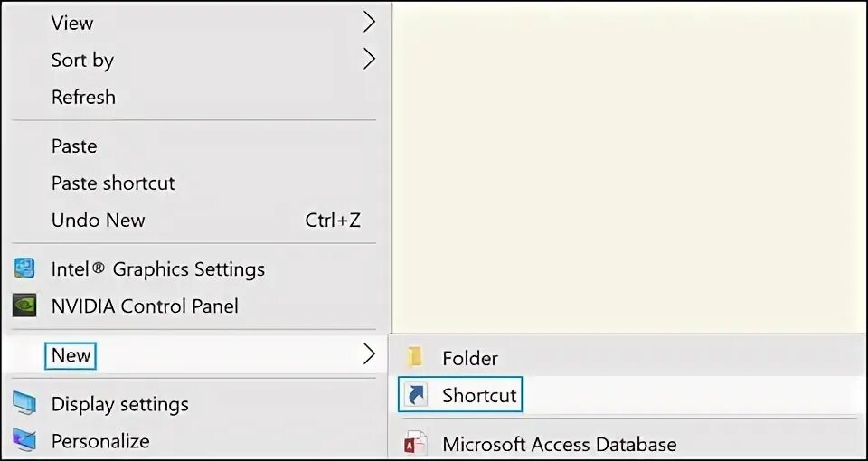Choose Refresh from the context menu
Viewport: 868px width, 461px height.
pyautogui.click(x=83, y=97)
